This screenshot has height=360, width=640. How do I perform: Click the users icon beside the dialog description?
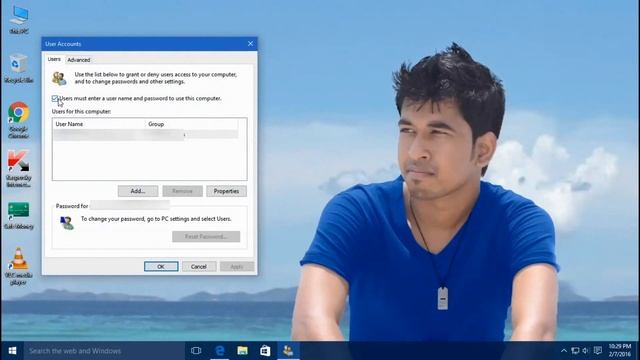(x=59, y=78)
